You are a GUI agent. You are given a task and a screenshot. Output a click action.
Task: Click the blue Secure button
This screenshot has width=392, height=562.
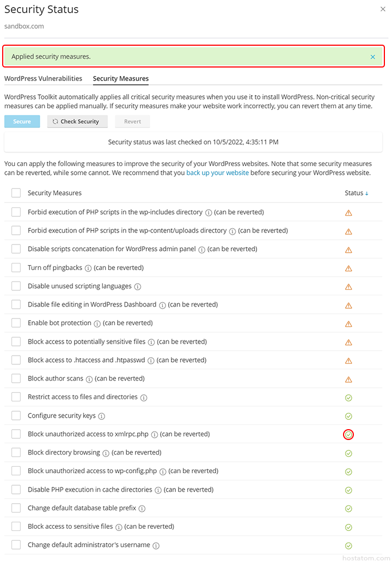pyautogui.click(x=22, y=121)
